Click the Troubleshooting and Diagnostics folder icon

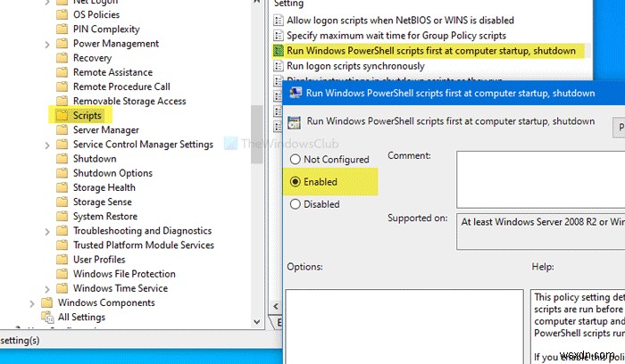62,230
